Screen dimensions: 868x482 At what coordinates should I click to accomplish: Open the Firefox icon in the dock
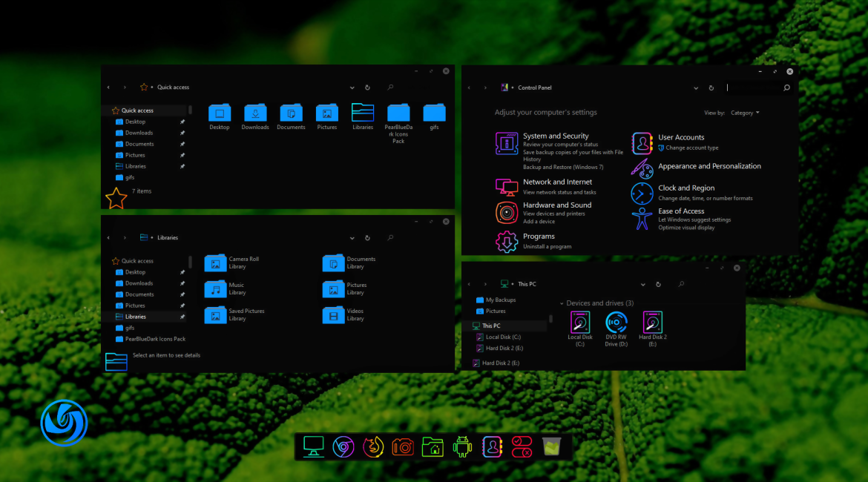click(372, 446)
